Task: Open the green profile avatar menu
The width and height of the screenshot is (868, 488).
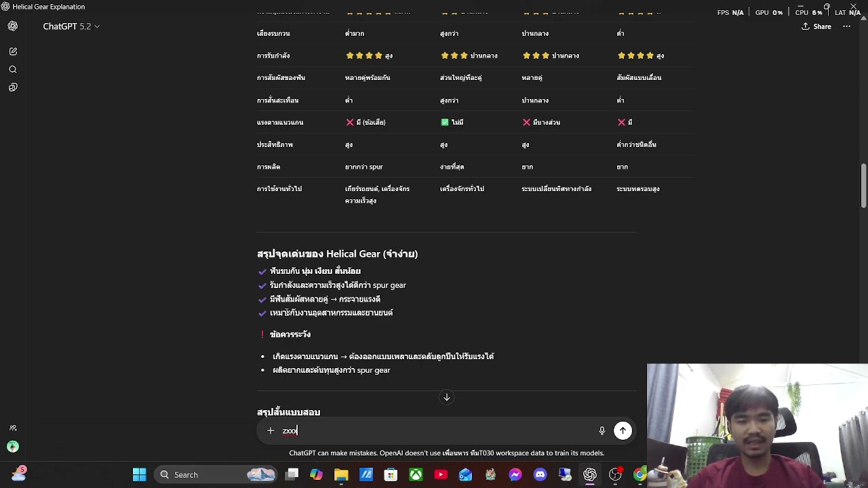Action: [x=13, y=447]
